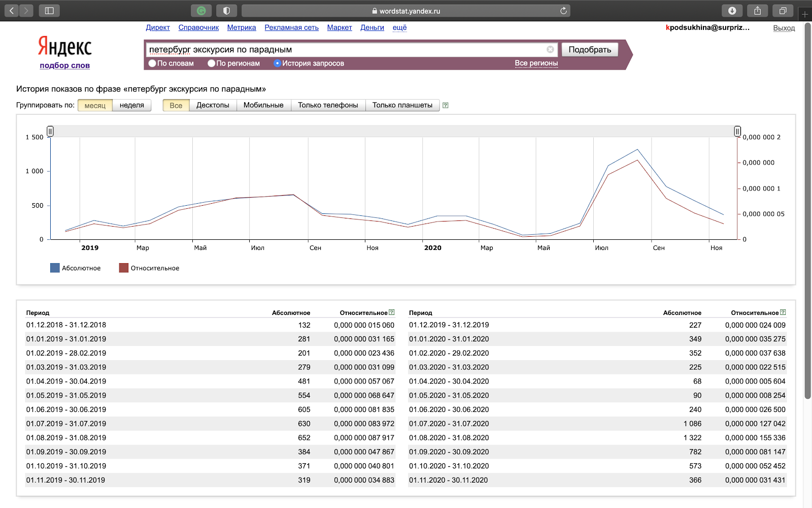Open the Safari downloads icon
Image resolution: width=812 pixels, height=508 pixels.
point(732,11)
